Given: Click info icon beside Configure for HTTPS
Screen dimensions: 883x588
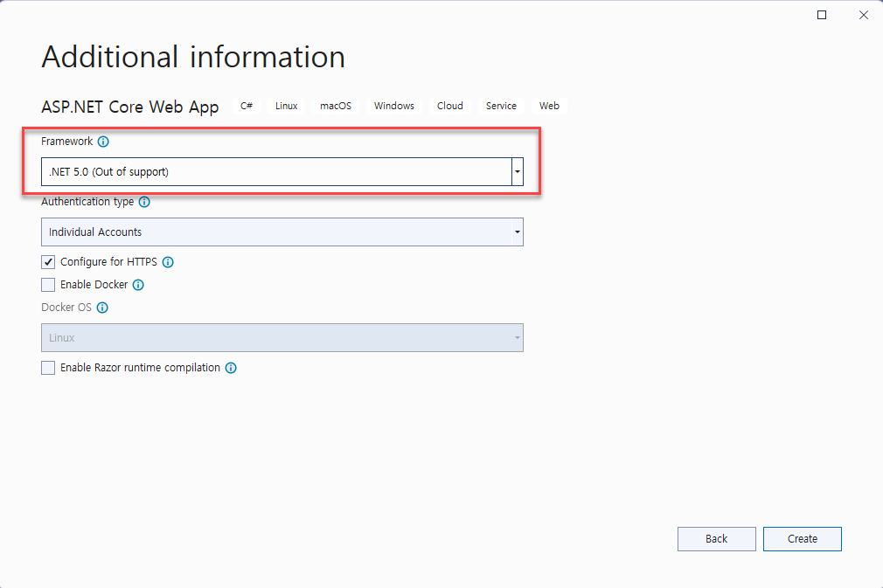Looking at the screenshot, I should (x=168, y=262).
